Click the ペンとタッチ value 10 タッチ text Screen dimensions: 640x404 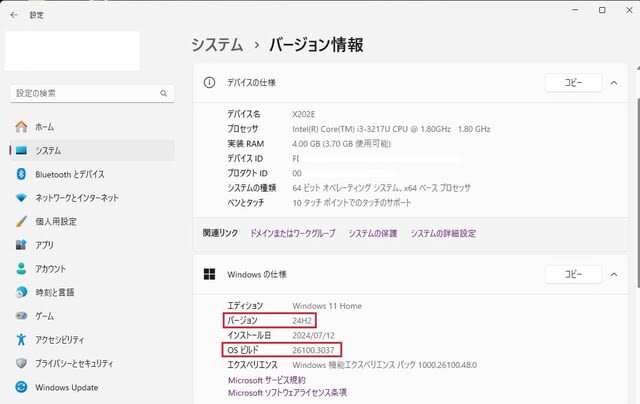coord(352,203)
